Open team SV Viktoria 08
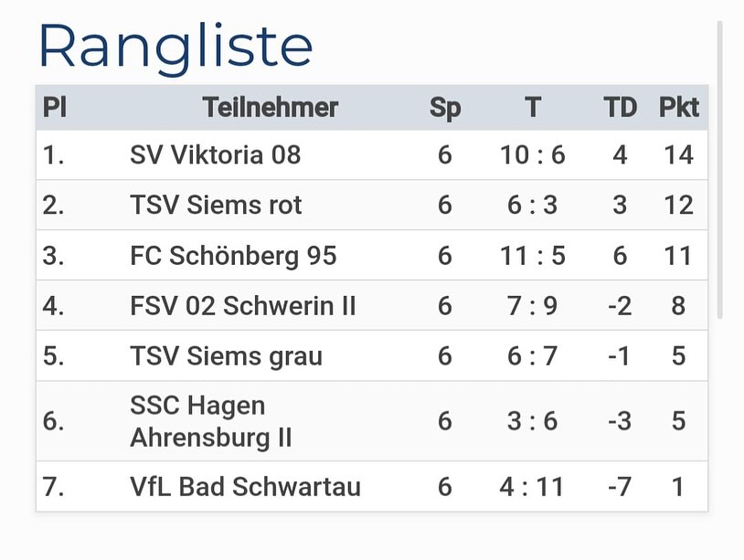The image size is (744, 560). (x=216, y=154)
